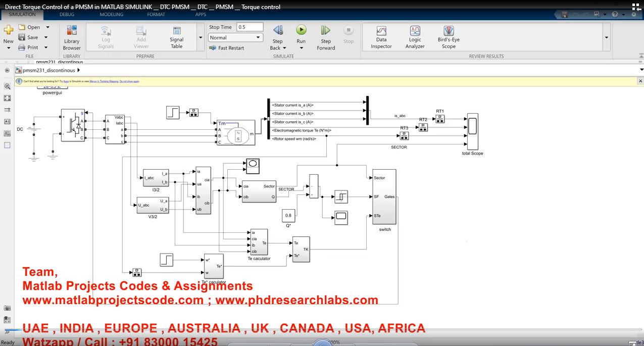Open the Signal Table
Image resolution: width=644 pixels, height=346 pixels.
point(177,38)
